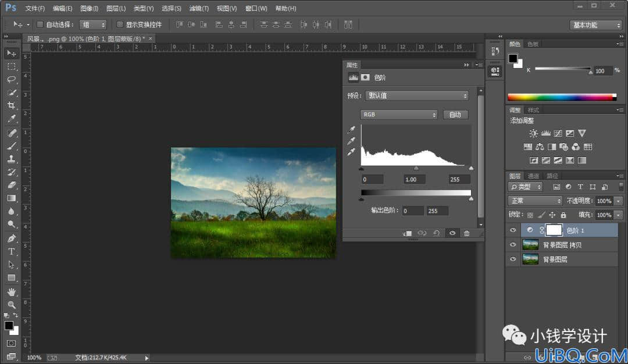This screenshot has height=364, width=628.
Task: Select the Brush tool
Action: tap(12, 146)
